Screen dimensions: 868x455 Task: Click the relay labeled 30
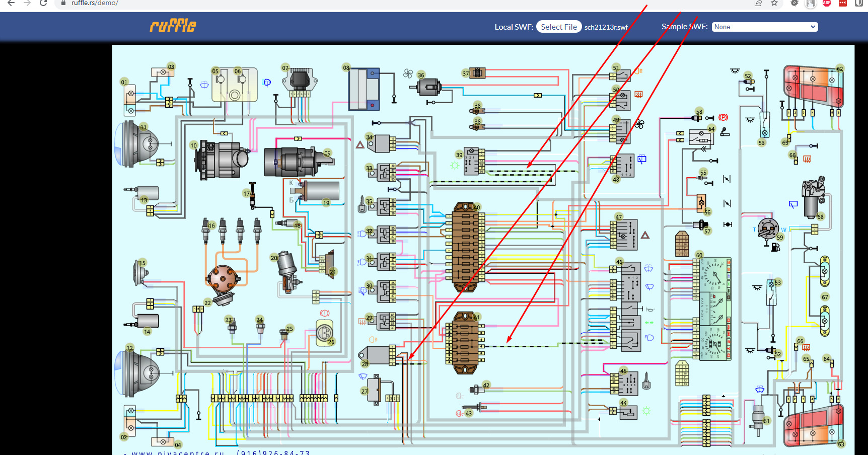383,291
